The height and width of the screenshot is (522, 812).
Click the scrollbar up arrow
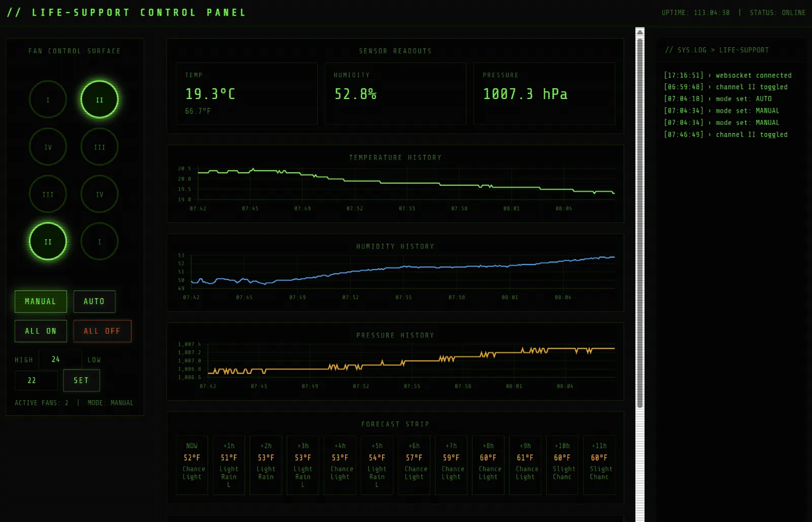(640, 32)
